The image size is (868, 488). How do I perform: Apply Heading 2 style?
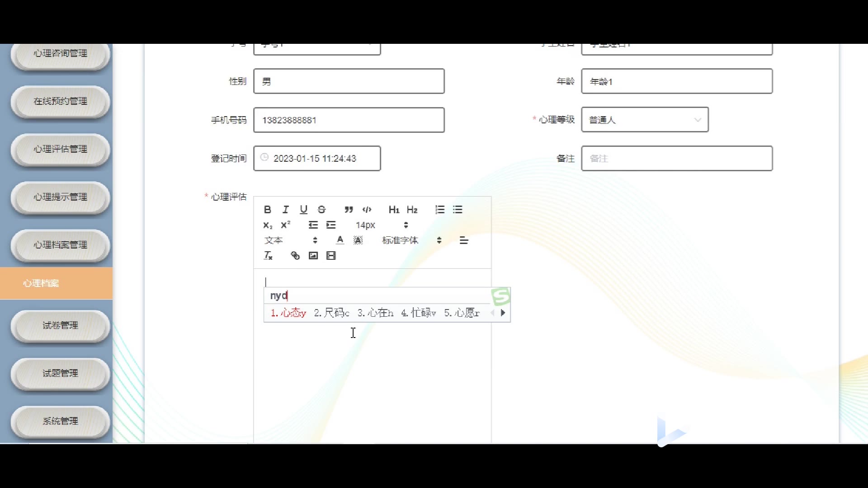(412, 210)
